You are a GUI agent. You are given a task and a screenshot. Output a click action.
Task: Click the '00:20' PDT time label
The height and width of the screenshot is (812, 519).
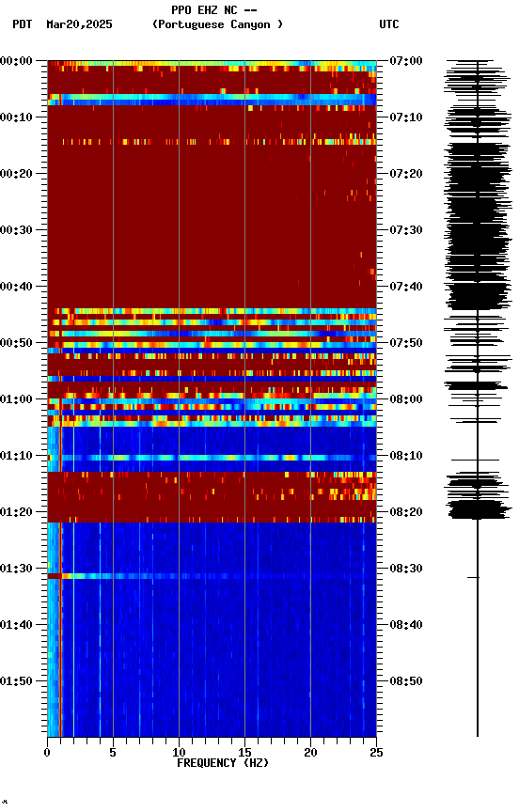point(16,174)
